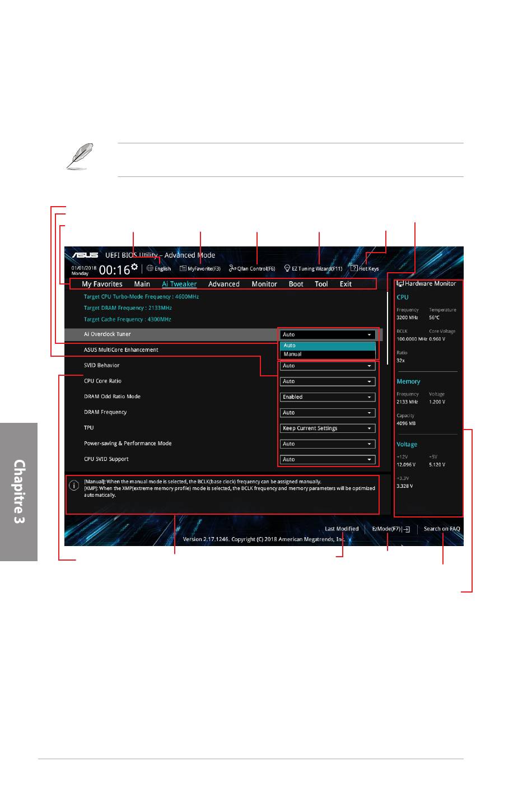Select the Power-saving & Performance Mode label
The image size is (532, 802).
(x=128, y=444)
